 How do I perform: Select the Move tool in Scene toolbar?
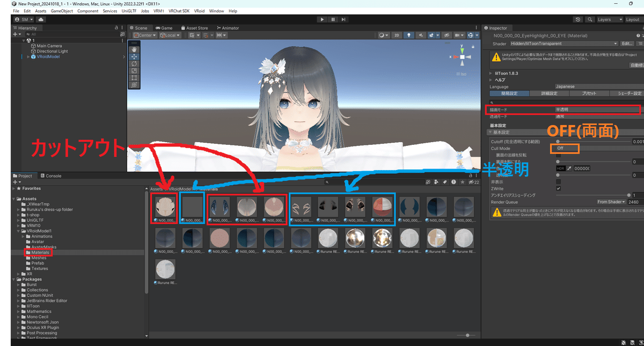click(x=134, y=56)
